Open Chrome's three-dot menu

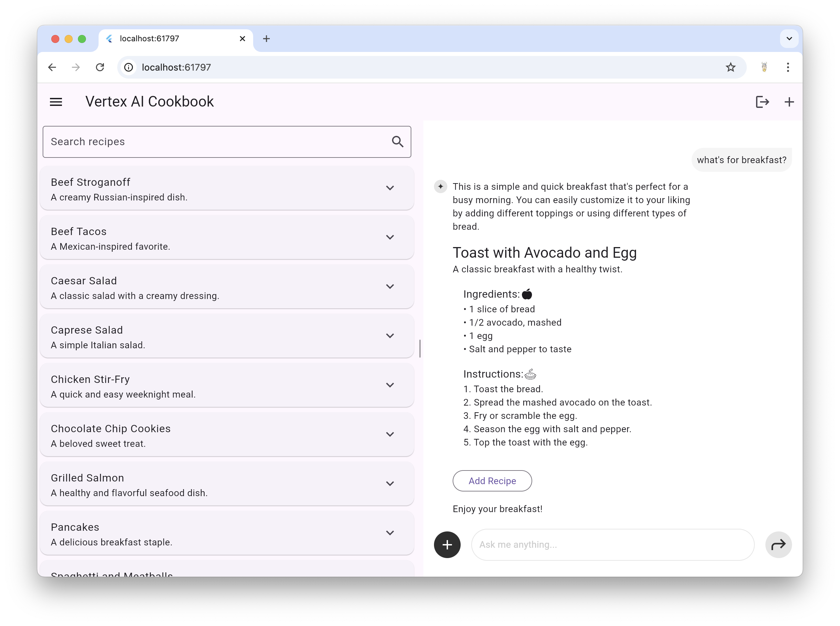tap(788, 68)
